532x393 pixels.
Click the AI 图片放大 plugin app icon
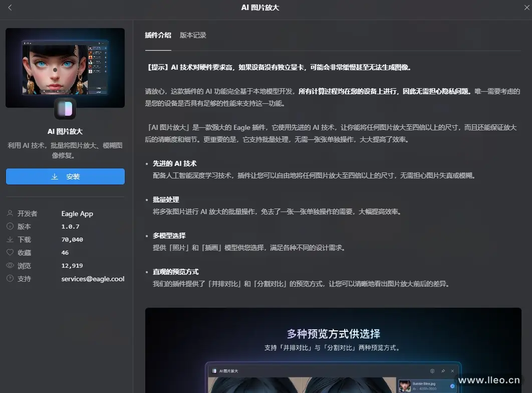(65, 109)
